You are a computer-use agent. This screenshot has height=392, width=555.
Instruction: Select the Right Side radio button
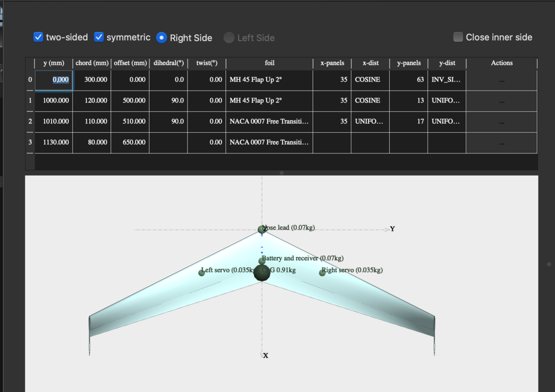point(162,37)
